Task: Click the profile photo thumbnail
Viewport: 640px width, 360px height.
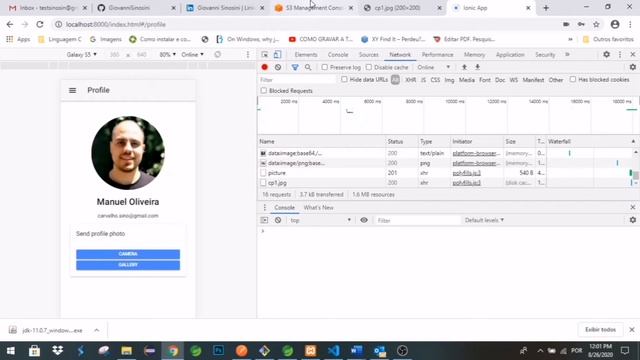Action: tap(128, 153)
